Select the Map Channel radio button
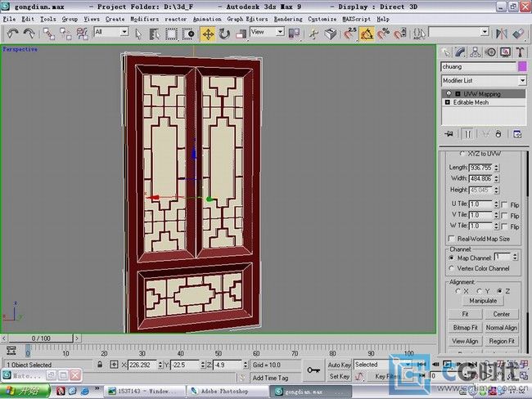 click(x=452, y=258)
